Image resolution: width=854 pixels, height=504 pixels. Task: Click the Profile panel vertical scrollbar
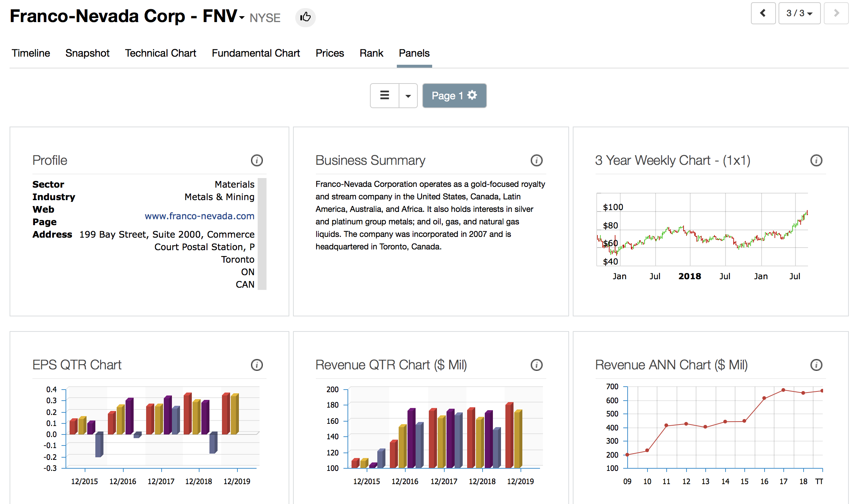click(262, 234)
